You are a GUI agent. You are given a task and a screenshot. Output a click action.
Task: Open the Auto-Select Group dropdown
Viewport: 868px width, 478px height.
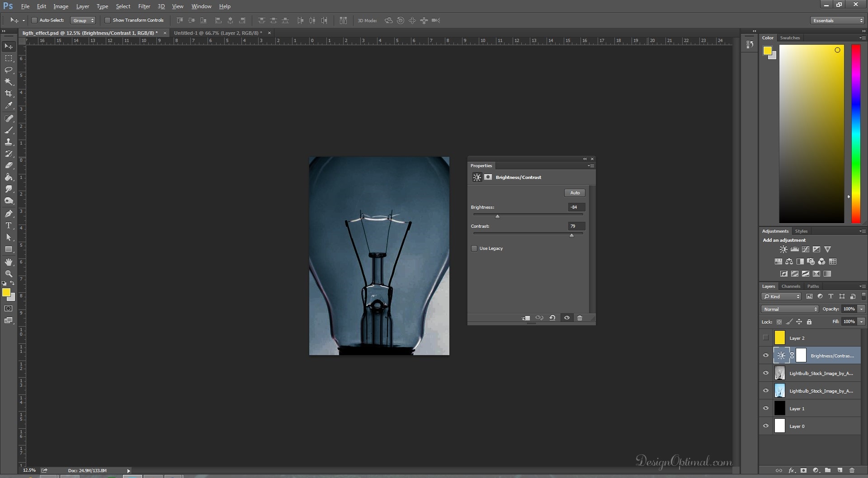[83, 20]
